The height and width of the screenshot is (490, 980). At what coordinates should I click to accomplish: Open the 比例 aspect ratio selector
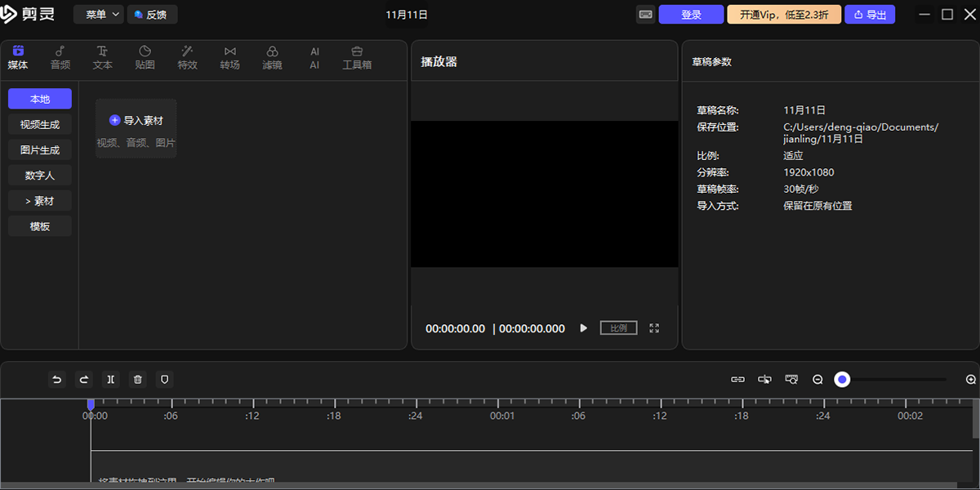(x=618, y=328)
